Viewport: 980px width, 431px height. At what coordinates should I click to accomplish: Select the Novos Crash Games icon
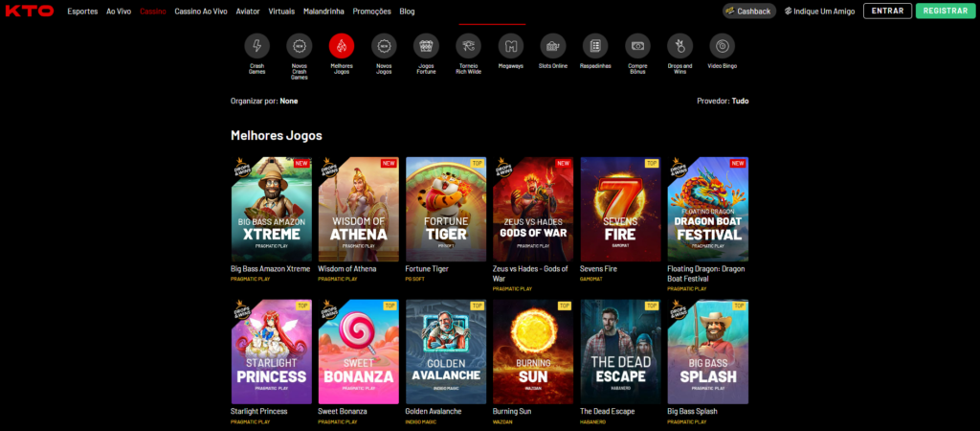click(x=300, y=46)
